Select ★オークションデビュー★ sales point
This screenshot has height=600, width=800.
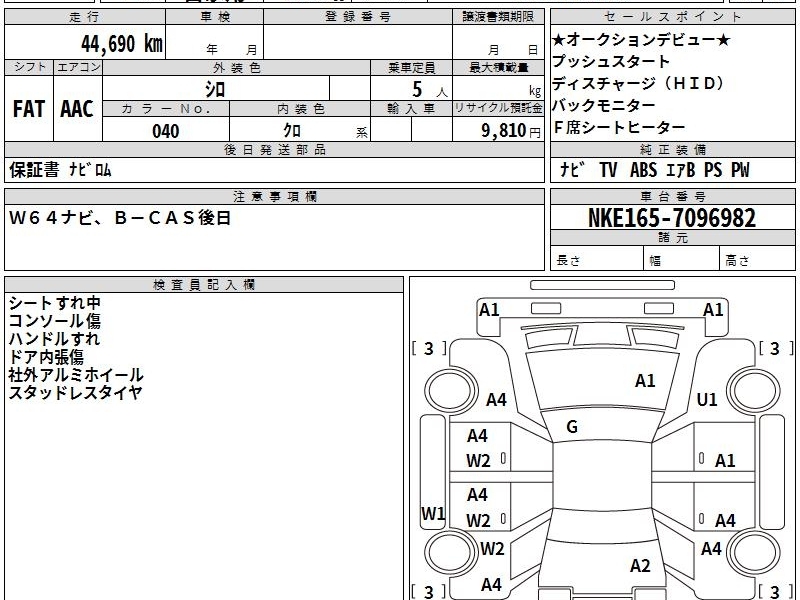point(641,39)
